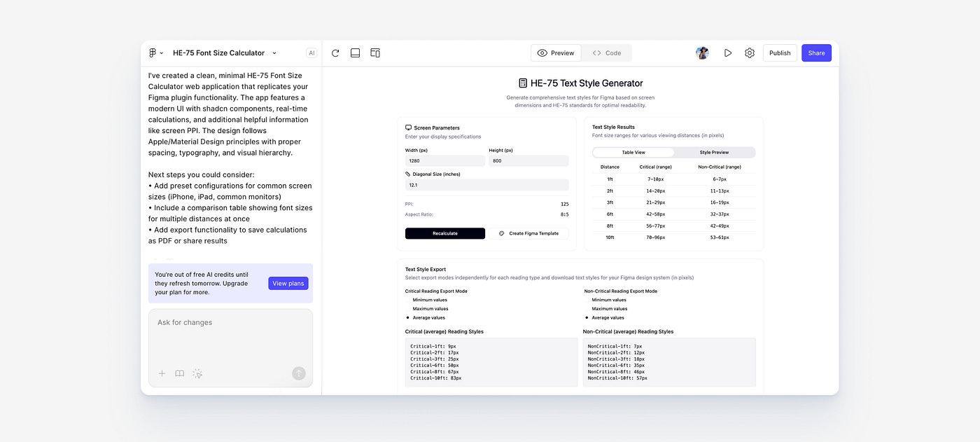980x442 pixels.
Task: Click the "10ft" distance row label
Action: (x=610, y=237)
